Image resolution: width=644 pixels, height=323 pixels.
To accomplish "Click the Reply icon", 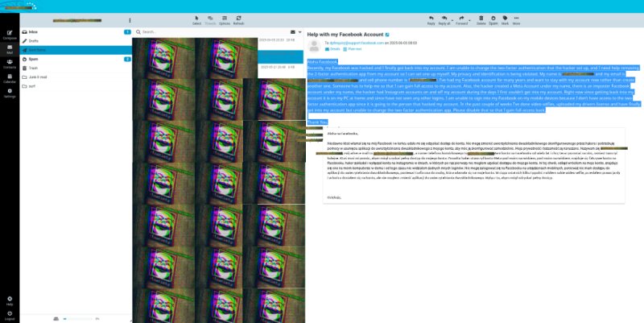I will point(431,20).
